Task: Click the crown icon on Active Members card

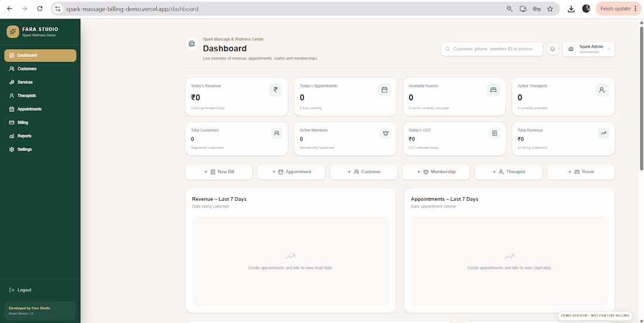Action: coord(385,133)
